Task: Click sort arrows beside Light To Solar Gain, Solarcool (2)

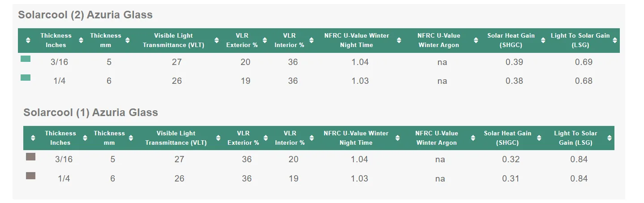Action: 615,40
